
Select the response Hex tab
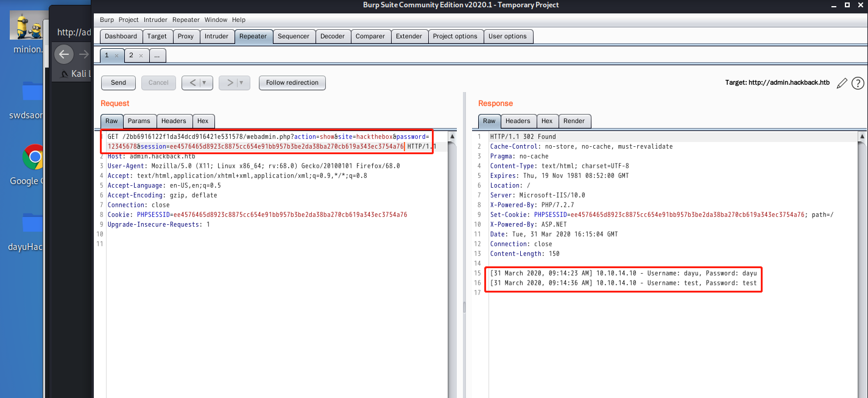[547, 121]
